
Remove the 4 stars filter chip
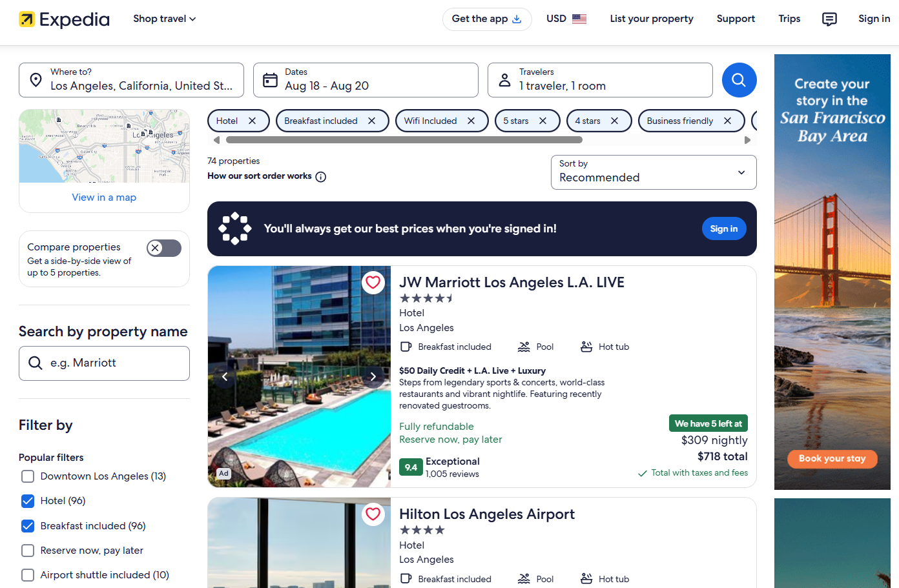click(614, 121)
